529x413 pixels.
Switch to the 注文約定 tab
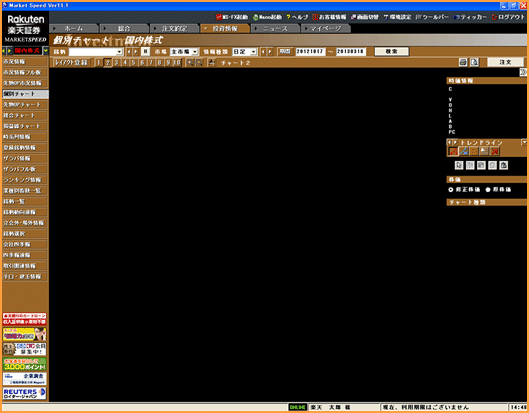click(x=174, y=29)
